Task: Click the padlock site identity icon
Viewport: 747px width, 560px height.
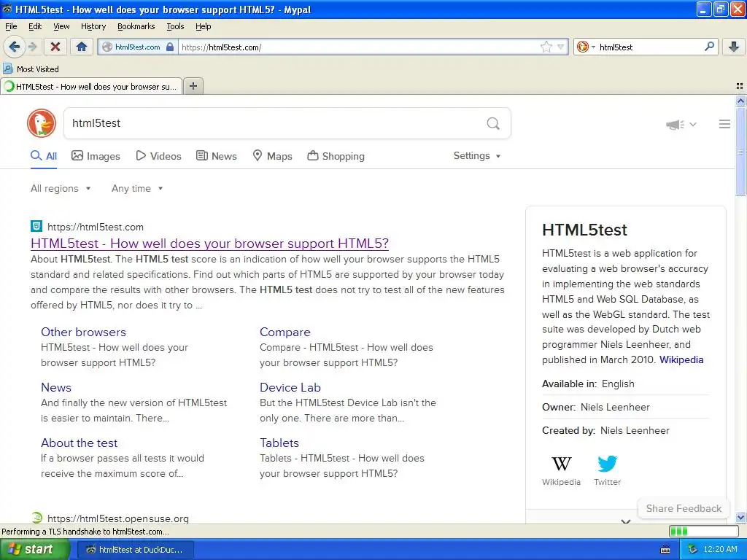Action: coord(170,47)
